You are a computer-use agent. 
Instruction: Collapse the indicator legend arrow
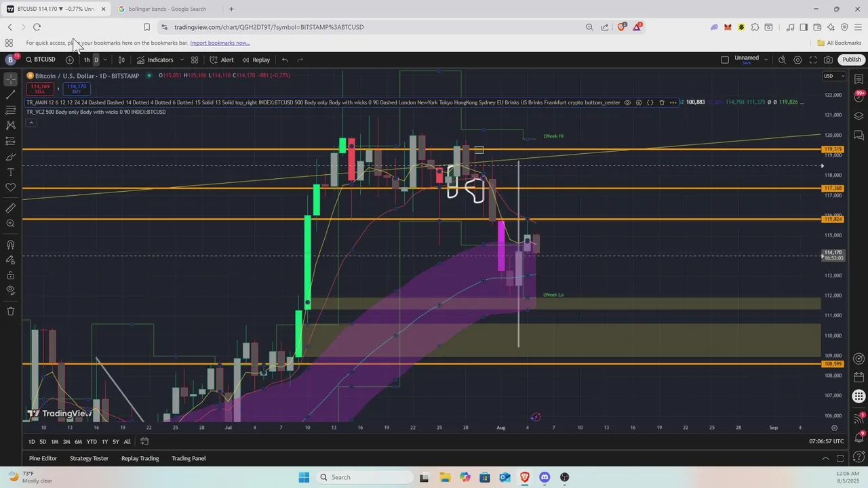click(31, 123)
